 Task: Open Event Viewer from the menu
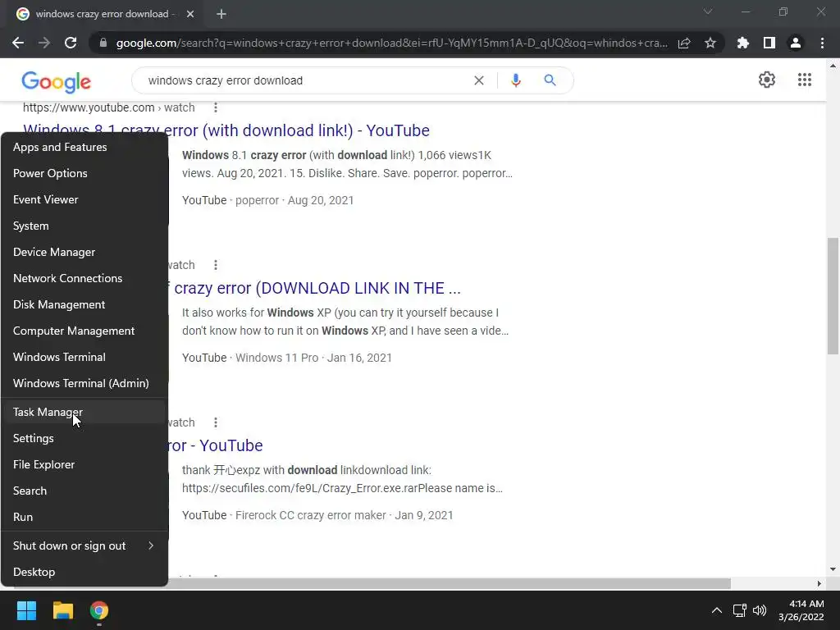click(84, 200)
